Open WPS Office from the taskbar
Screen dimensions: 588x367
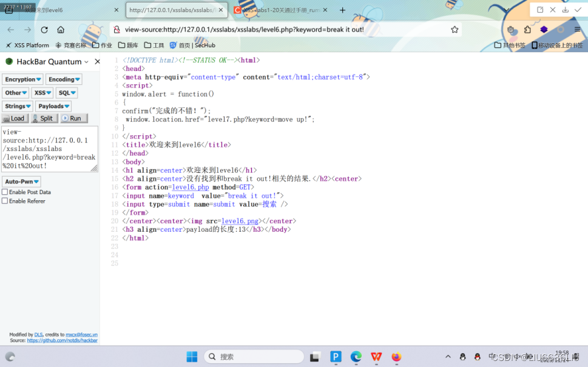pos(376,357)
